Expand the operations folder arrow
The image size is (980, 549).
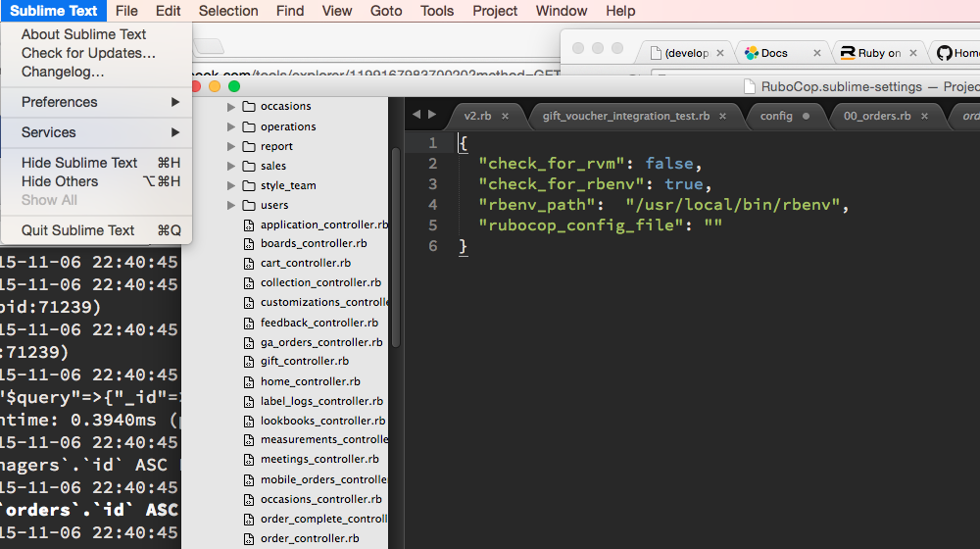point(230,126)
